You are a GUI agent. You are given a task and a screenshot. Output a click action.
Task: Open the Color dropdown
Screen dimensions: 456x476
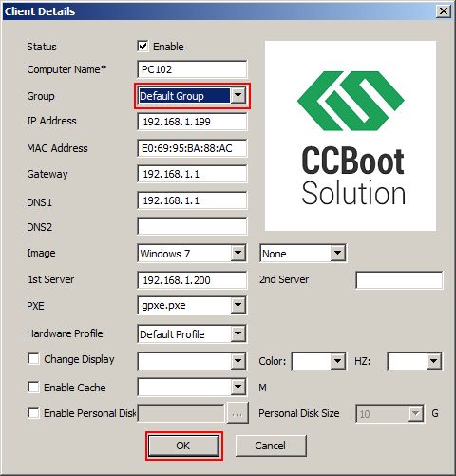[x=318, y=361]
